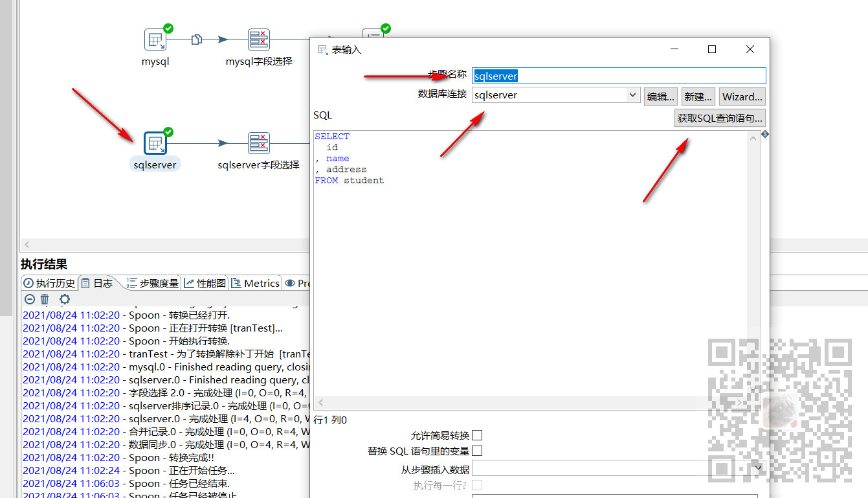
Task: Click the hop arrow between sqlserver steps
Action: (223, 143)
